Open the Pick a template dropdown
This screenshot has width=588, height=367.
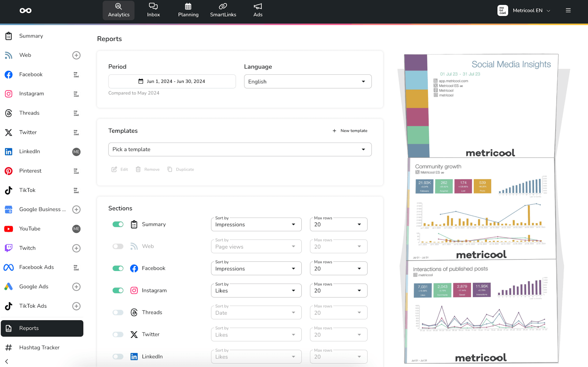click(240, 149)
